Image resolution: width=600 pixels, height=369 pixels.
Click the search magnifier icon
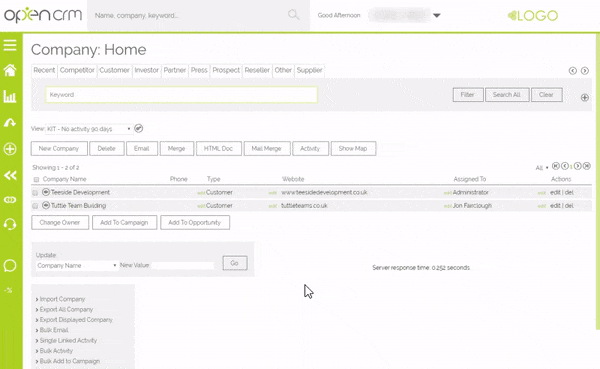tap(293, 15)
